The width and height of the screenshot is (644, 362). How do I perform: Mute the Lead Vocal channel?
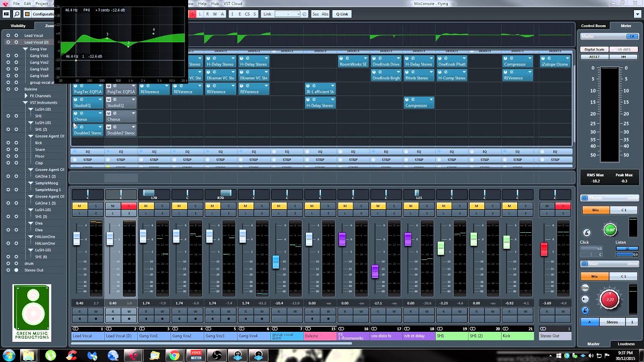pos(79,206)
